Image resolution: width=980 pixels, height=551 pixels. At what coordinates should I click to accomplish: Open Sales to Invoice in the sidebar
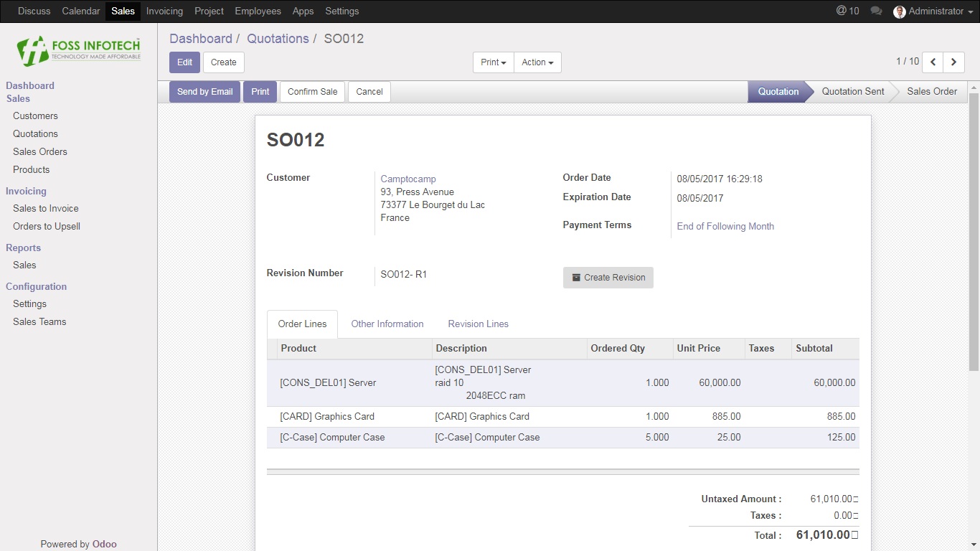pos(46,209)
